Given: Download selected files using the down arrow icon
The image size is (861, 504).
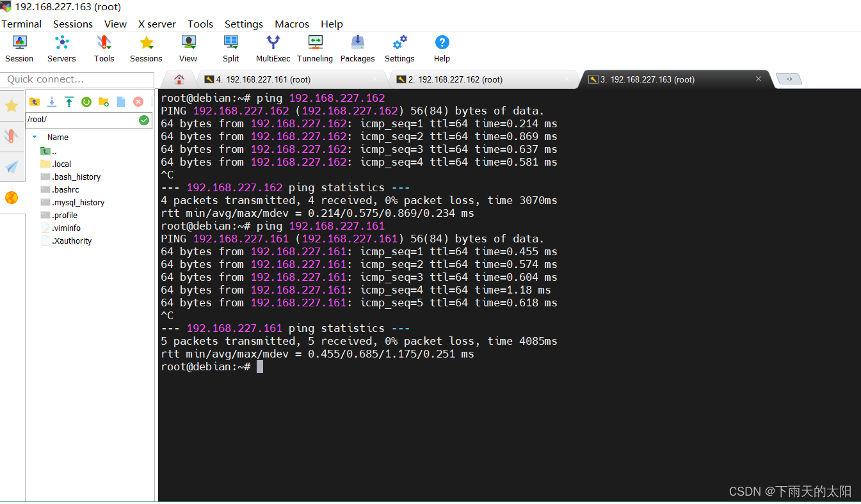Looking at the screenshot, I should (52, 102).
